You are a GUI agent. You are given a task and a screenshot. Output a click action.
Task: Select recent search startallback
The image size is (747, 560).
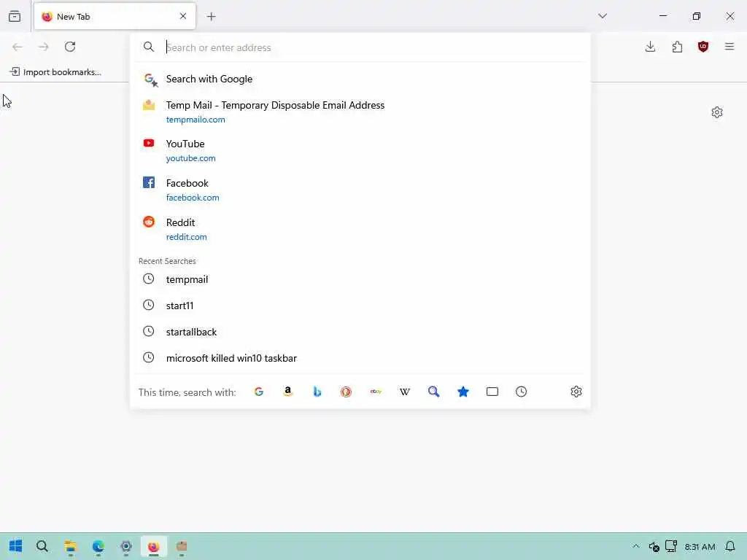tap(360, 332)
